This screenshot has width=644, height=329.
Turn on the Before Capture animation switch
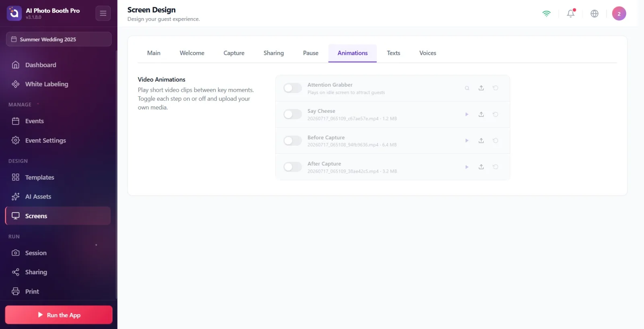pos(293,141)
